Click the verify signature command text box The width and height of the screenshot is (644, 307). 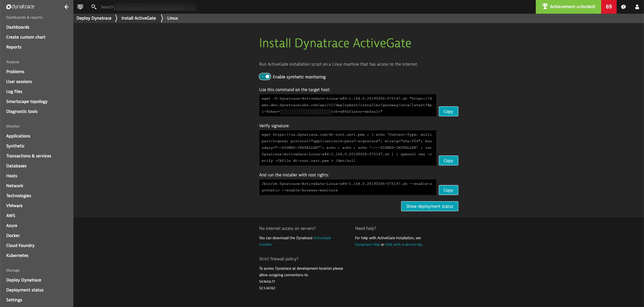347,148
